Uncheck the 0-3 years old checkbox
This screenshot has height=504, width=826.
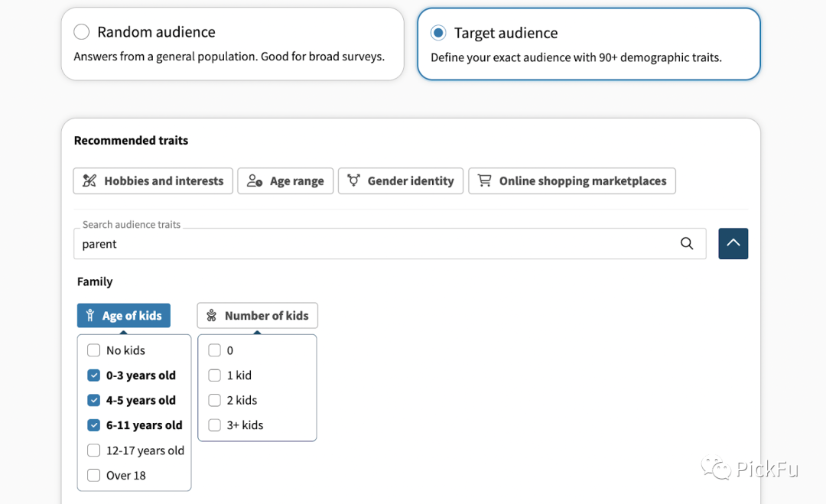pyautogui.click(x=94, y=376)
